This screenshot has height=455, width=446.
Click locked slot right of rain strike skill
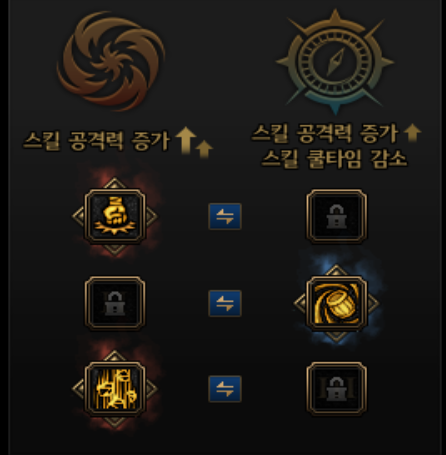[x=337, y=389]
